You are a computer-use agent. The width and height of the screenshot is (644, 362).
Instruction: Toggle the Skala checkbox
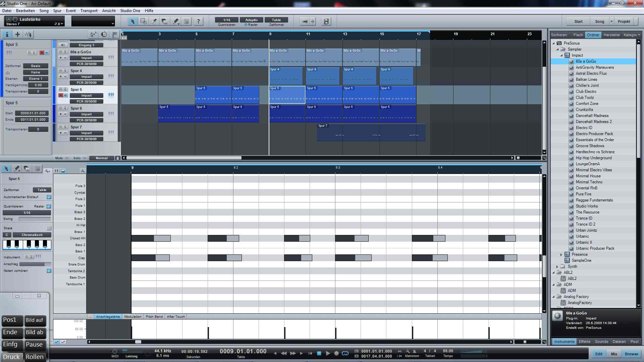tap(49, 228)
